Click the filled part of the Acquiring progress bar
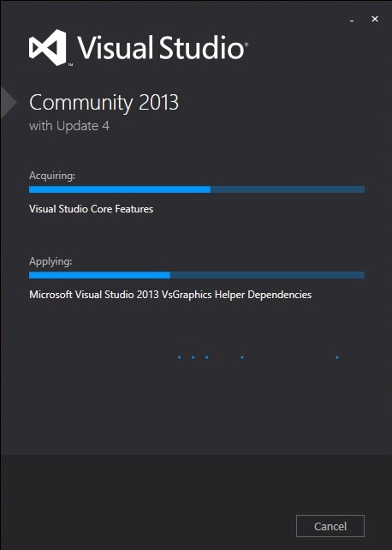392x550 pixels. (120, 189)
